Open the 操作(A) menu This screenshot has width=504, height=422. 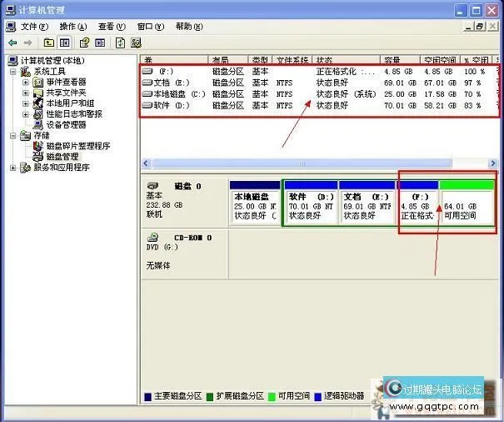coord(73,27)
